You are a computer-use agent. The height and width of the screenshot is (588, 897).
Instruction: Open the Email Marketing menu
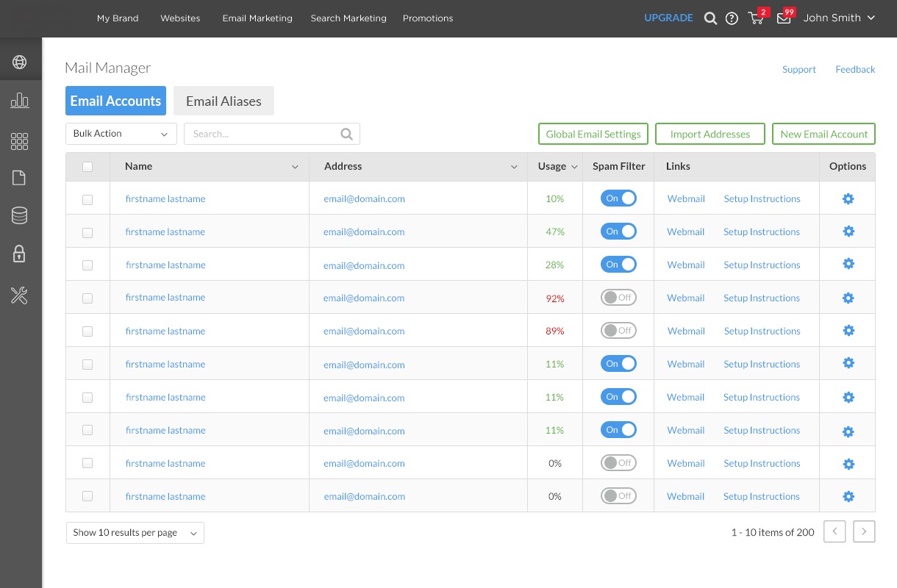[x=257, y=18]
